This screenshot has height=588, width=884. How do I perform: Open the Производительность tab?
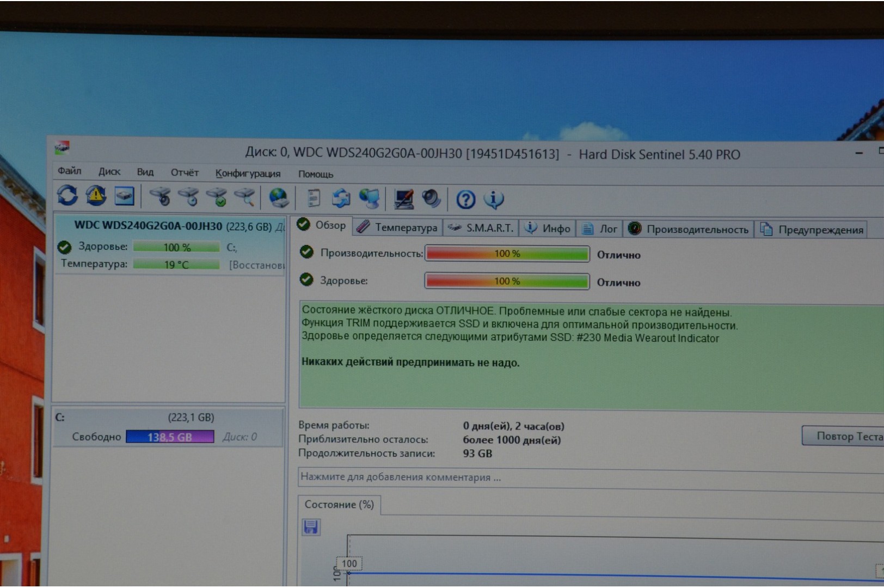click(x=690, y=230)
